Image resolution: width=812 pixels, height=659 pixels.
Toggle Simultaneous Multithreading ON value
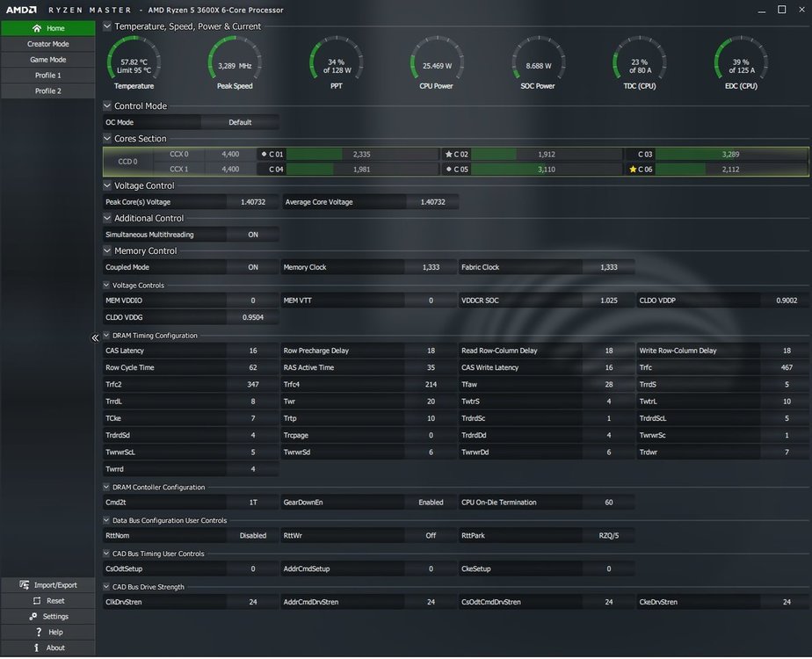pos(253,235)
